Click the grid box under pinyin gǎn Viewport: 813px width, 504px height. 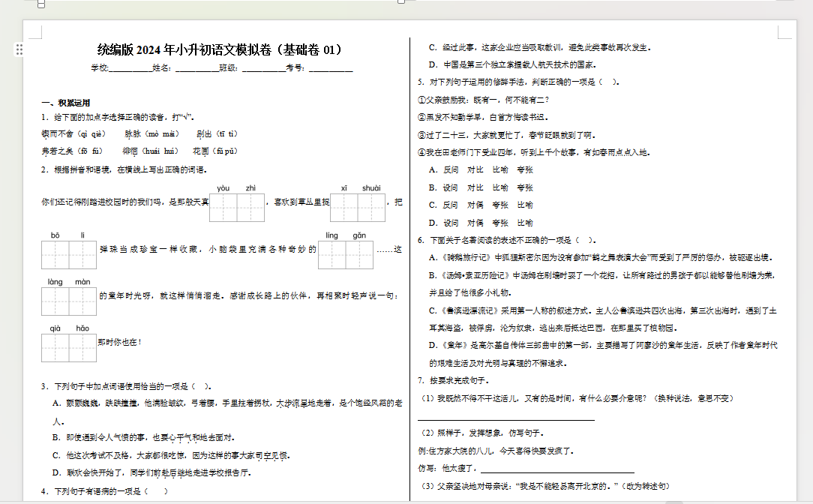click(359, 254)
